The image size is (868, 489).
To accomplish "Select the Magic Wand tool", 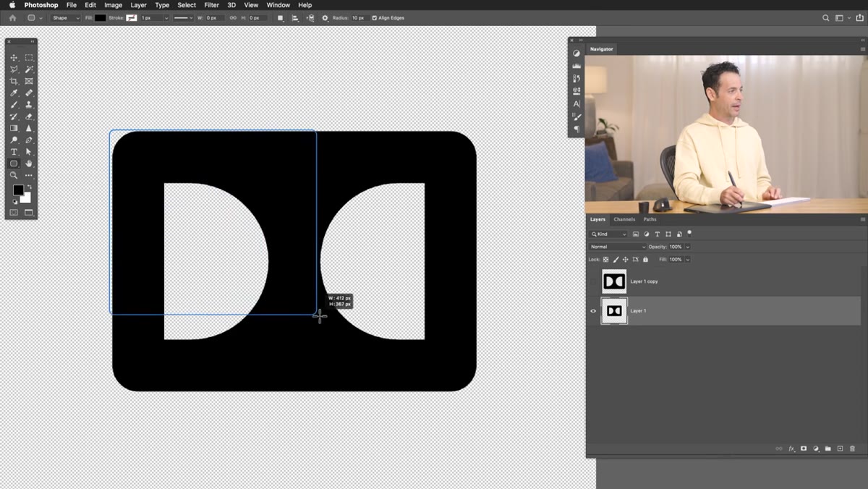I will point(29,69).
